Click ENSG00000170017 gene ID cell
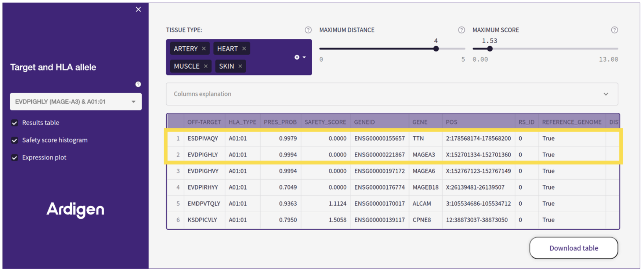This screenshot has width=644, height=270. 380,204
